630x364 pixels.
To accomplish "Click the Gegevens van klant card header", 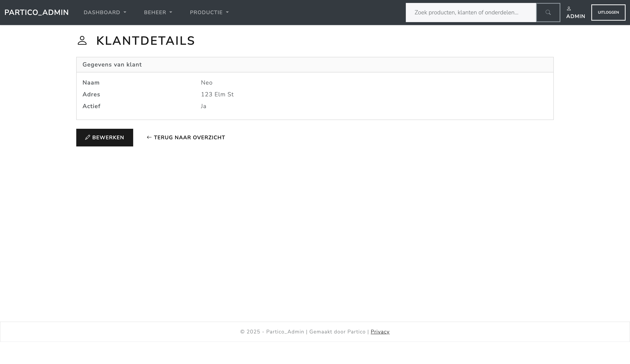I will [x=315, y=65].
